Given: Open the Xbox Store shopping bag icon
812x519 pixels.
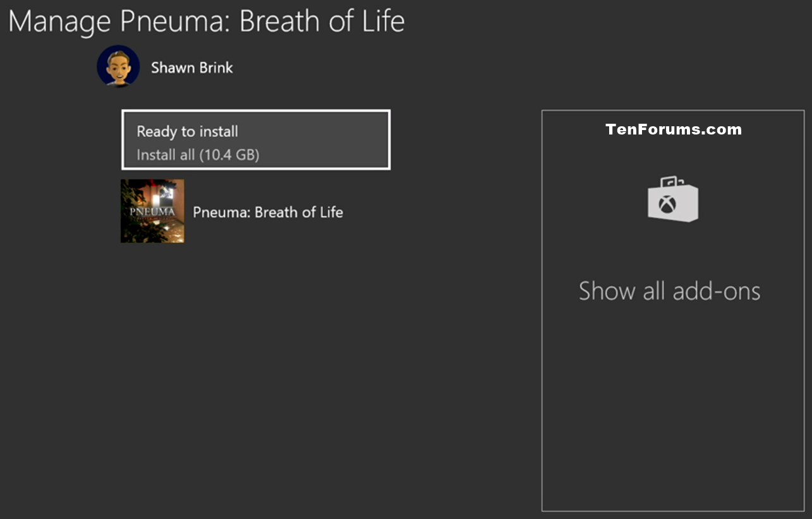Looking at the screenshot, I should [673, 199].
